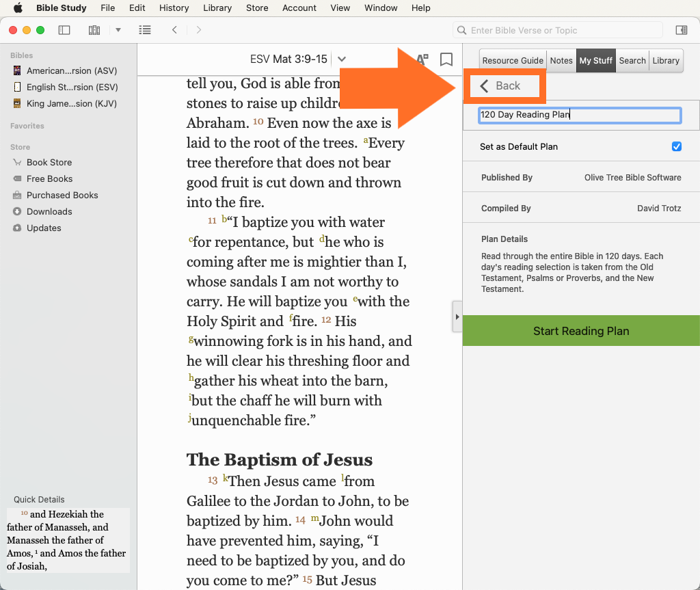
Task: Open the table of contents list icon
Action: click(144, 30)
